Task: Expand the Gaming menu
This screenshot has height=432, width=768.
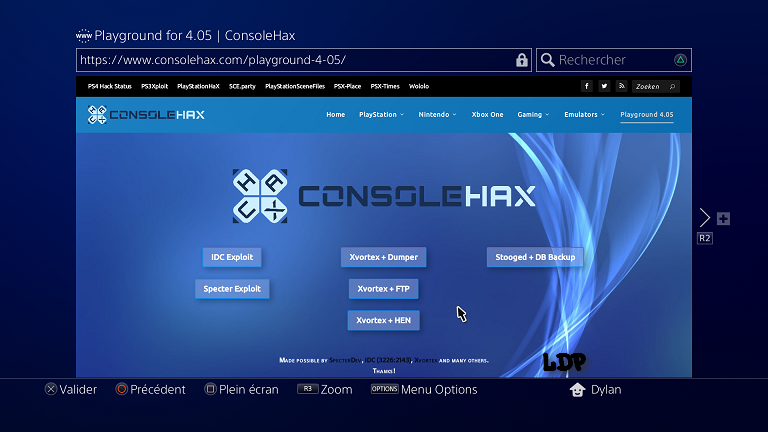Action: coord(533,115)
